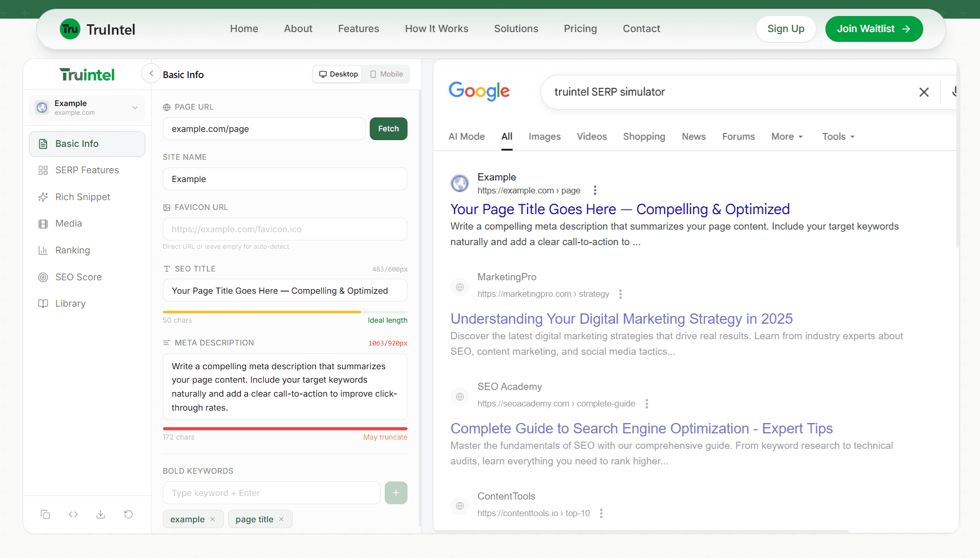Select the AI Mode tab

pos(466,137)
